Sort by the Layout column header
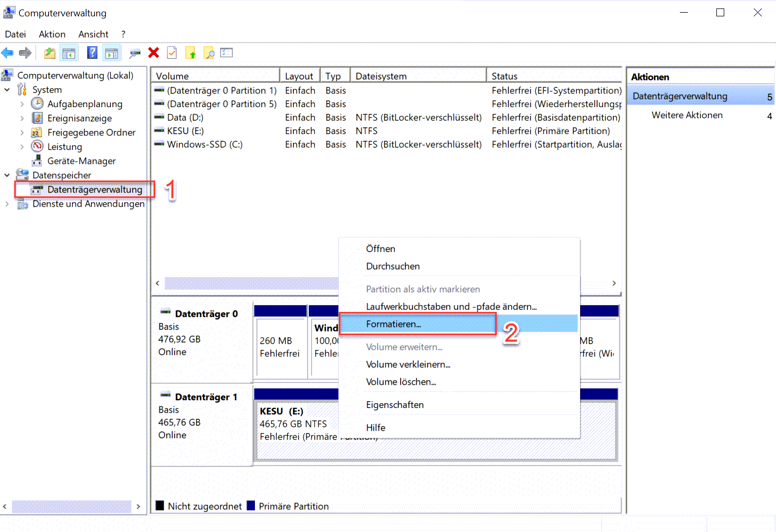Screen dimensions: 776x532 (299, 76)
